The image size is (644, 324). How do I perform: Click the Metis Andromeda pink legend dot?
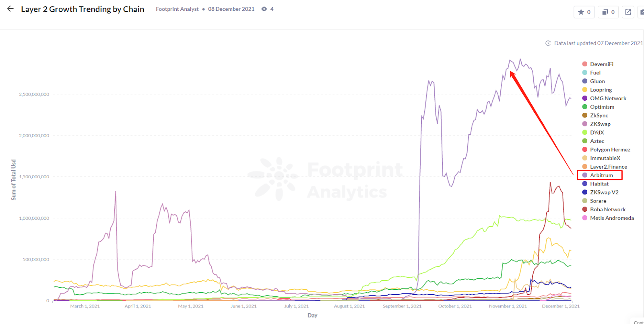point(585,218)
